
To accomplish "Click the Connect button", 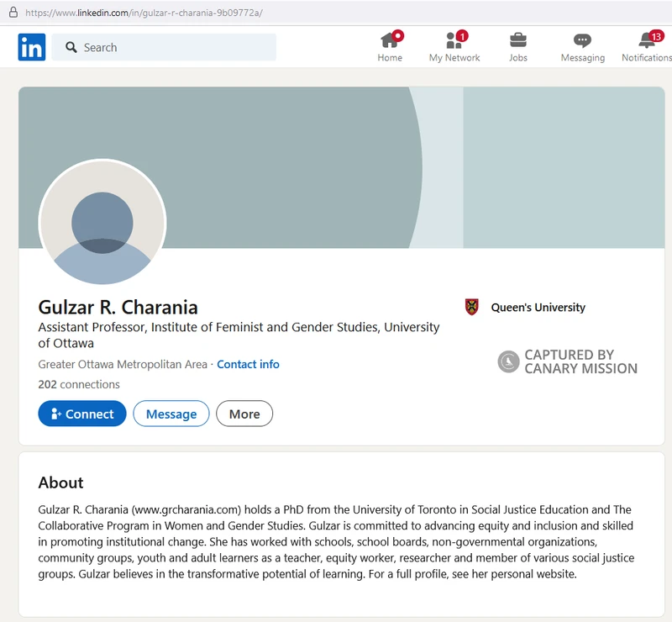I will [82, 414].
